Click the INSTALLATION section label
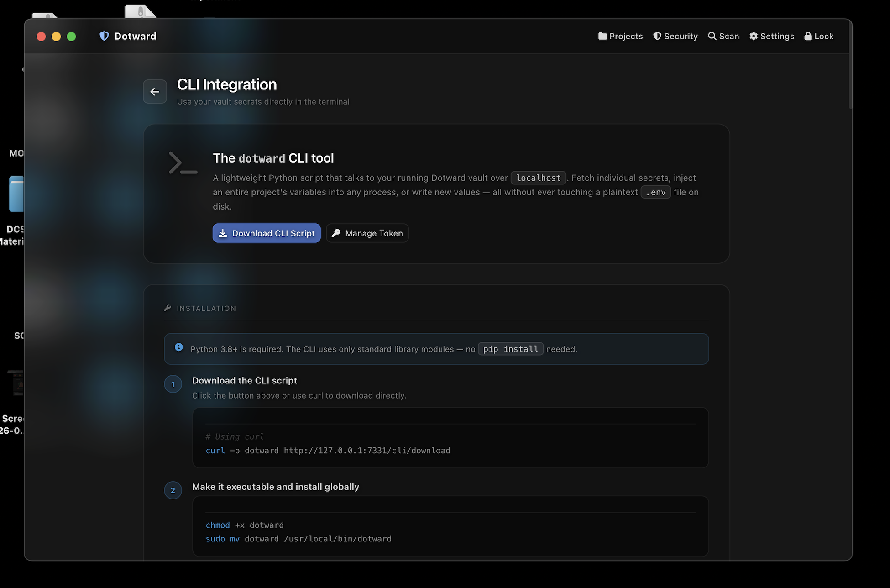The height and width of the screenshot is (588, 890). click(206, 309)
